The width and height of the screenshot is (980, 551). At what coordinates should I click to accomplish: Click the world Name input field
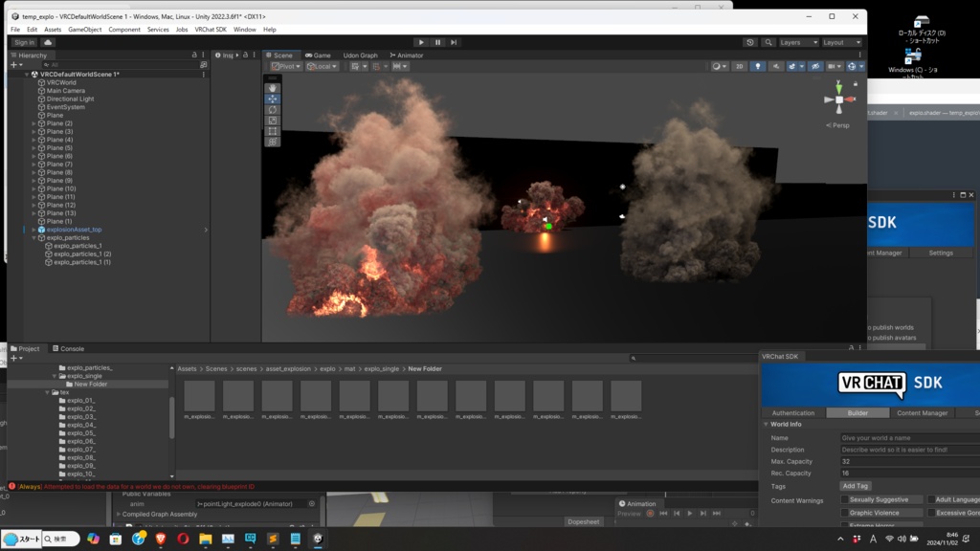[x=910, y=438]
